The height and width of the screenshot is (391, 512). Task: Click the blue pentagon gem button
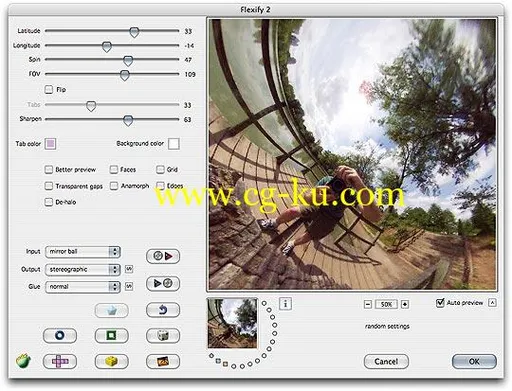(x=112, y=311)
